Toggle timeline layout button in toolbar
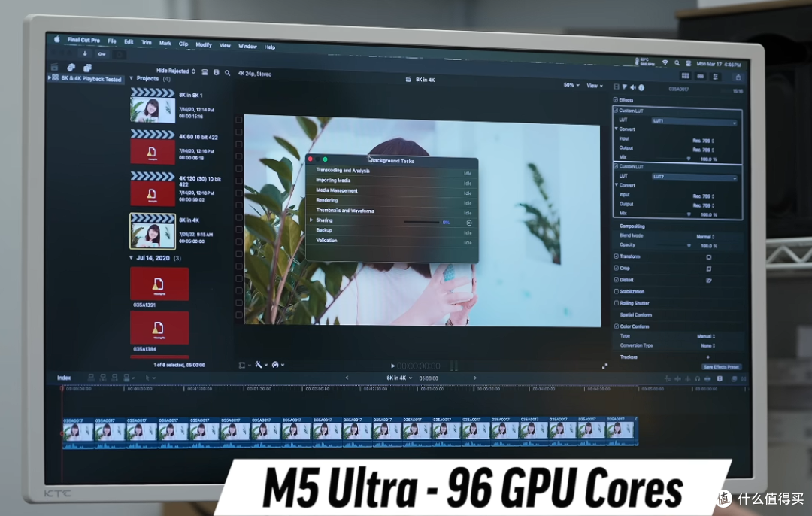 point(700,76)
